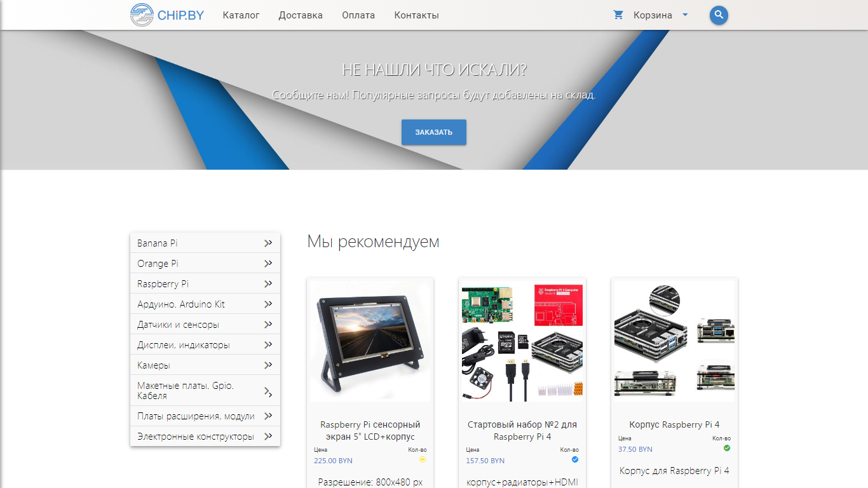Viewport: 868px width, 488px height.
Task: Open the Raspberry Pi 4 case image
Action: tap(674, 341)
